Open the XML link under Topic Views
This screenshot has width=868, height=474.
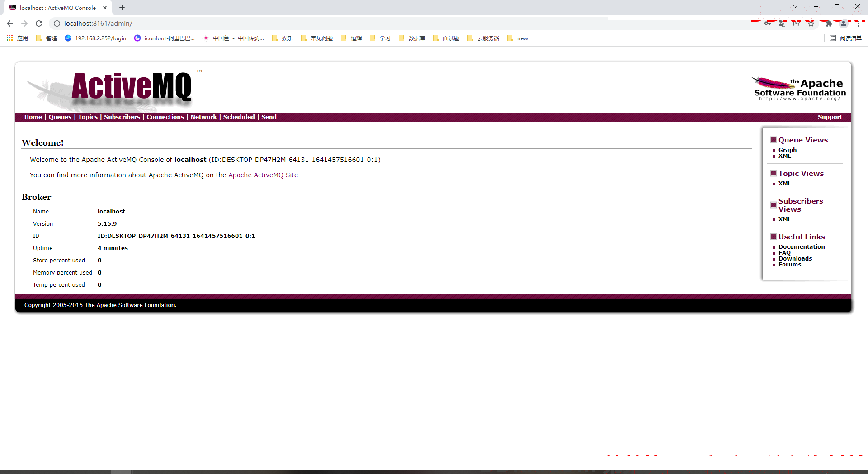[x=785, y=183]
